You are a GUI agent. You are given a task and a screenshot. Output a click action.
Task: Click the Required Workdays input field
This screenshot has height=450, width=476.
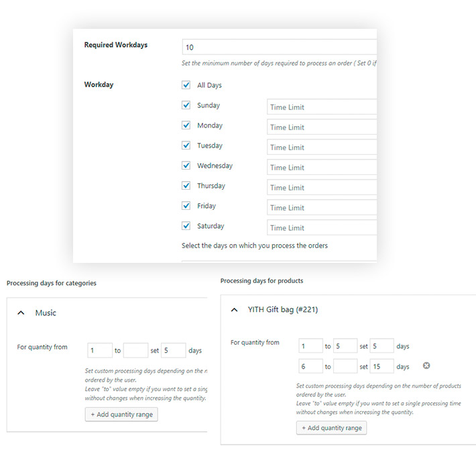coord(279,47)
